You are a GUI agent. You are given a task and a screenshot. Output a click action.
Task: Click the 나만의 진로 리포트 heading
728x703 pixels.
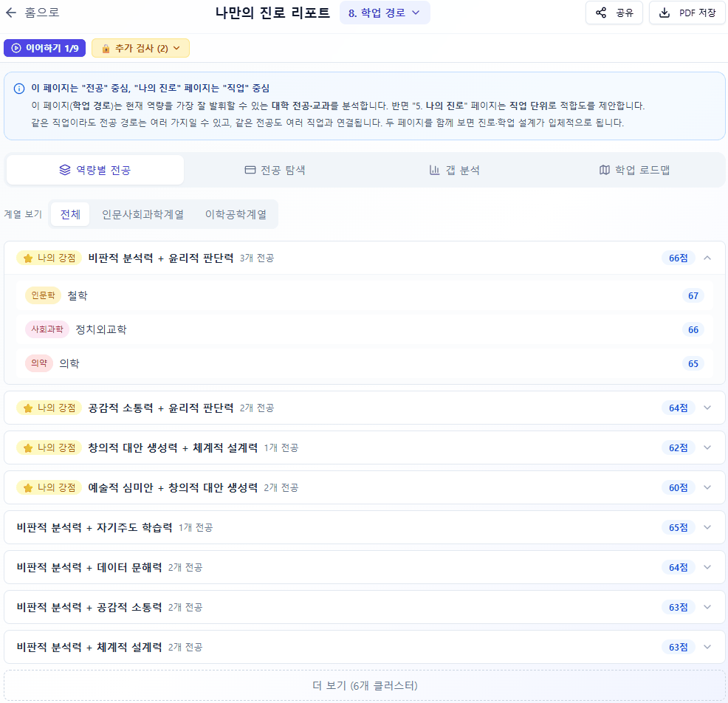[x=272, y=13]
